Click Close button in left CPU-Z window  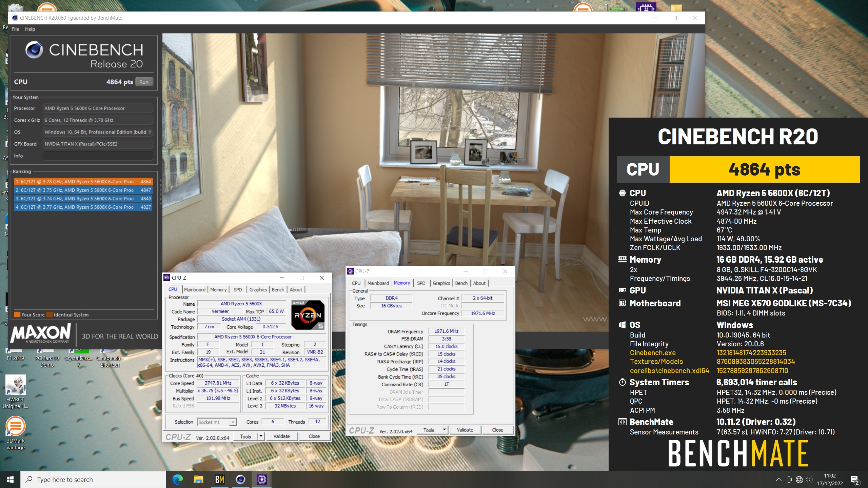[314, 436]
